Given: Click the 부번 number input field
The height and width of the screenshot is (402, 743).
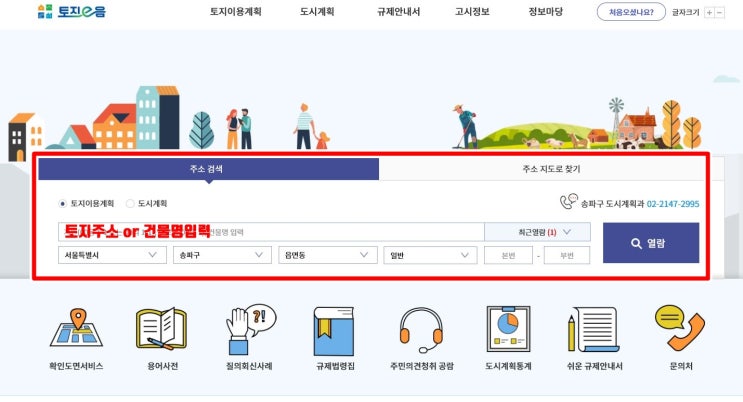Looking at the screenshot, I should click(x=567, y=255).
